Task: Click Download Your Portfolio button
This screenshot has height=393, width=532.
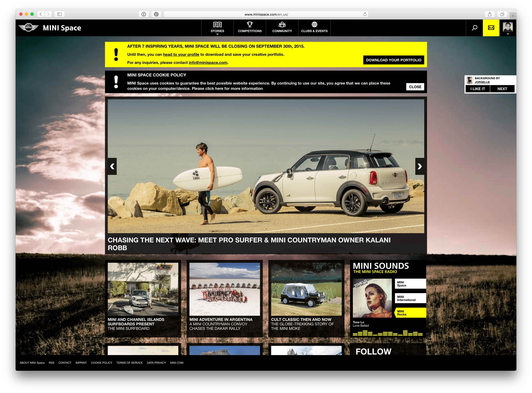Action: coord(393,60)
